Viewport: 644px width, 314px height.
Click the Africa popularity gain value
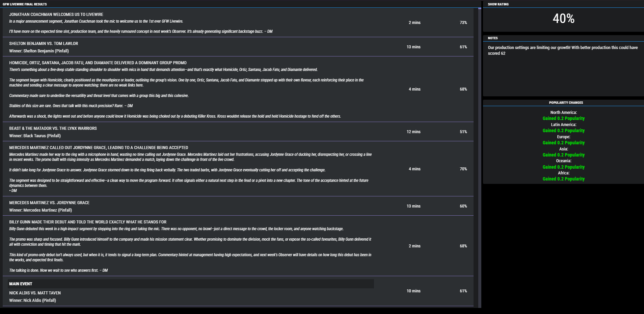click(563, 179)
